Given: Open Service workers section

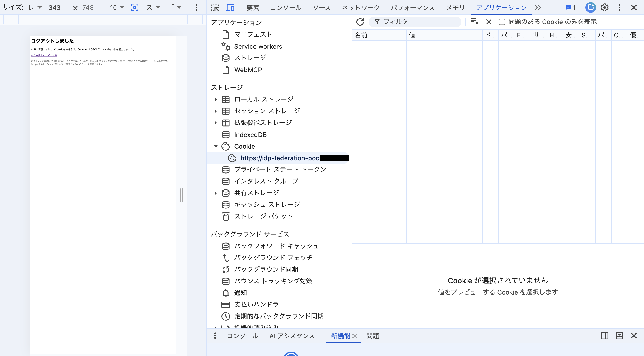Looking at the screenshot, I should 258,46.
